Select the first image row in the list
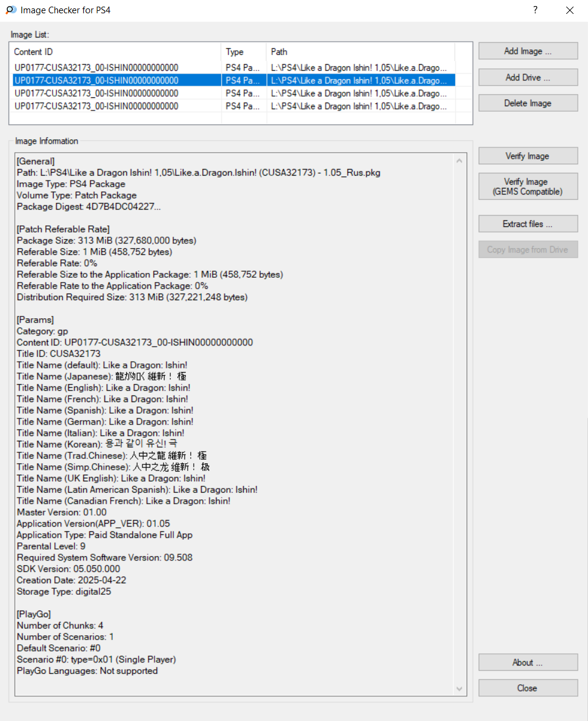The width and height of the screenshot is (588, 721). click(234, 68)
